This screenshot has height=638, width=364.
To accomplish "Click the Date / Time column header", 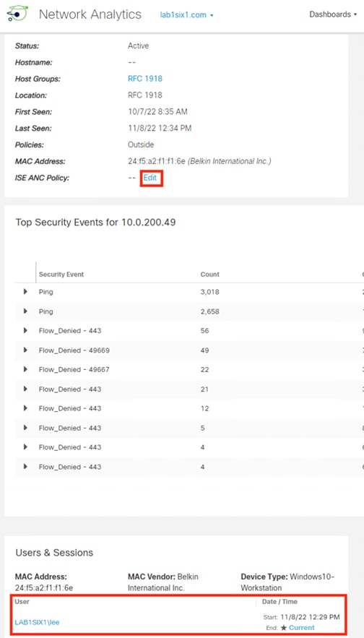I will pos(279,601).
